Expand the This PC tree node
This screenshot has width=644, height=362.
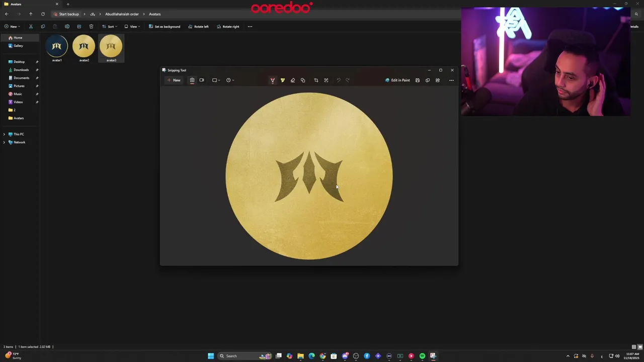point(4,134)
